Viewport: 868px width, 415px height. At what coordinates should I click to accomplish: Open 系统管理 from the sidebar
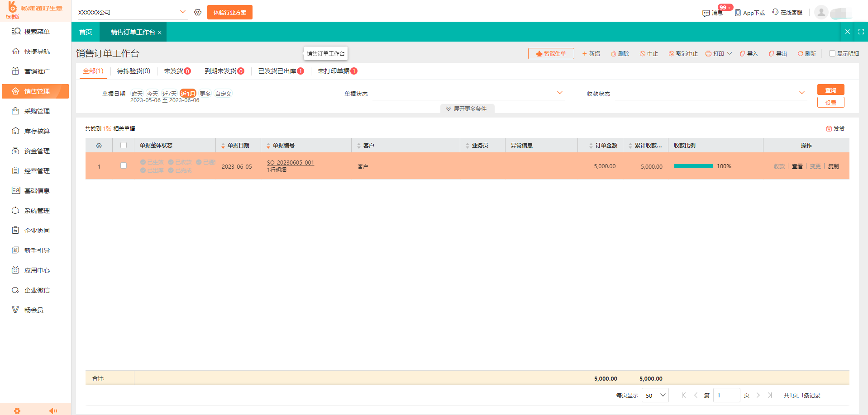36,210
